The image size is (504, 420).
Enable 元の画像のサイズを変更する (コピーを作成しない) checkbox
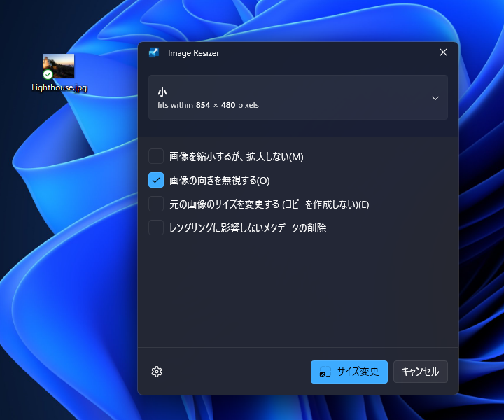[x=156, y=204]
